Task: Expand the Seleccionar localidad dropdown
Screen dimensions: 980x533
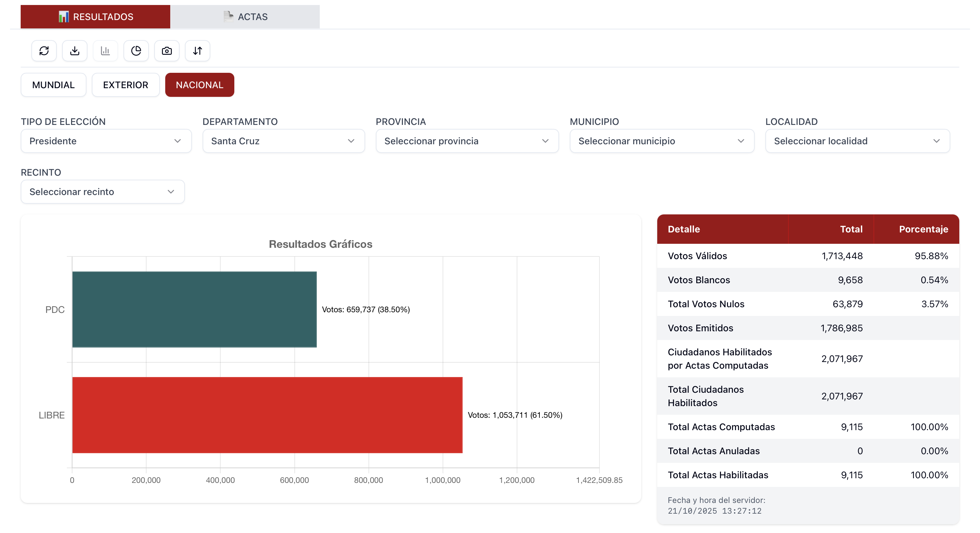Action: click(857, 141)
